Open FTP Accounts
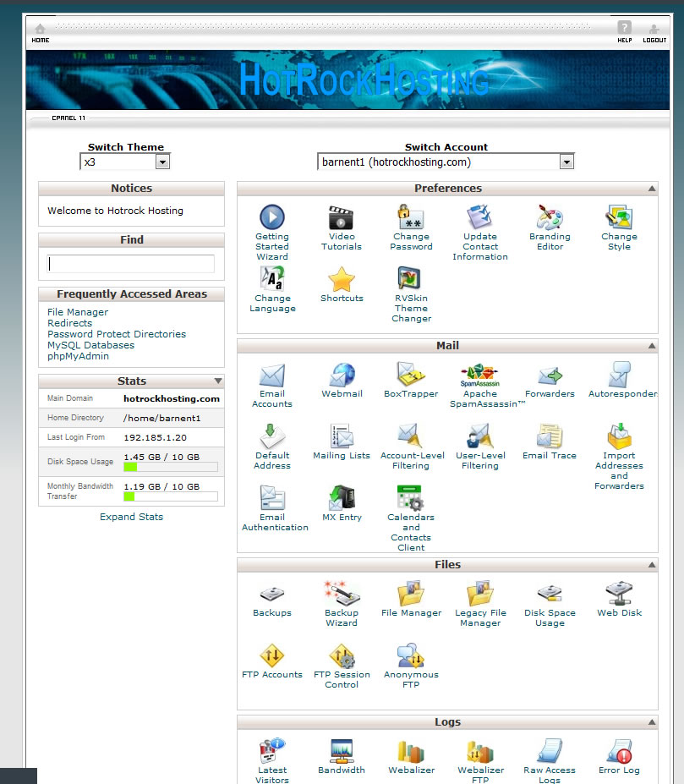The image size is (684, 784). 272,655
